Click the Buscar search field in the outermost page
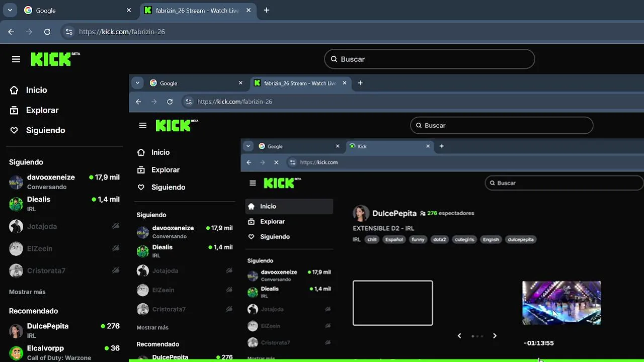 [x=430, y=59]
